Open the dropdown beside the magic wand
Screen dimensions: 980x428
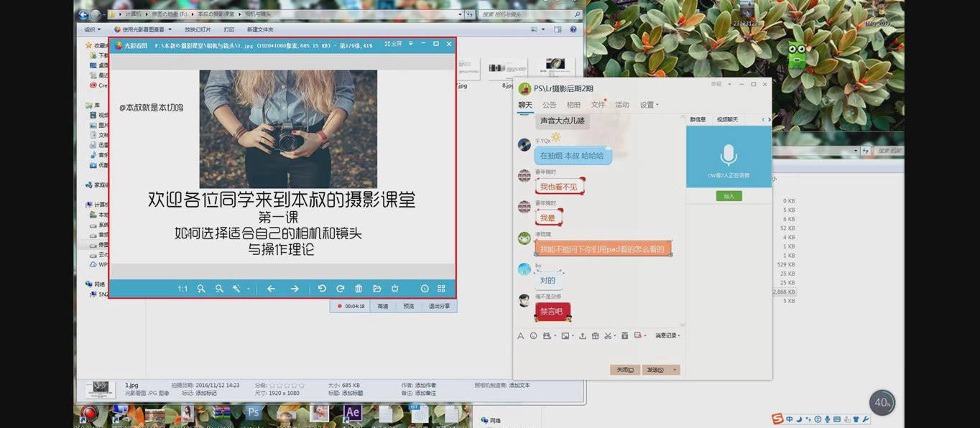click(249, 289)
